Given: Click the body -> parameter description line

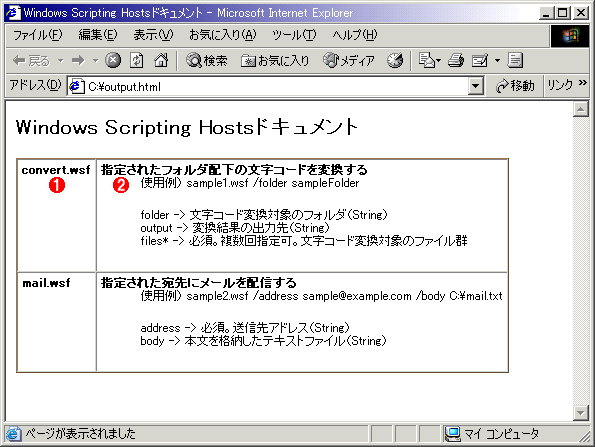Looking at the screenshot, I should 263,341.
